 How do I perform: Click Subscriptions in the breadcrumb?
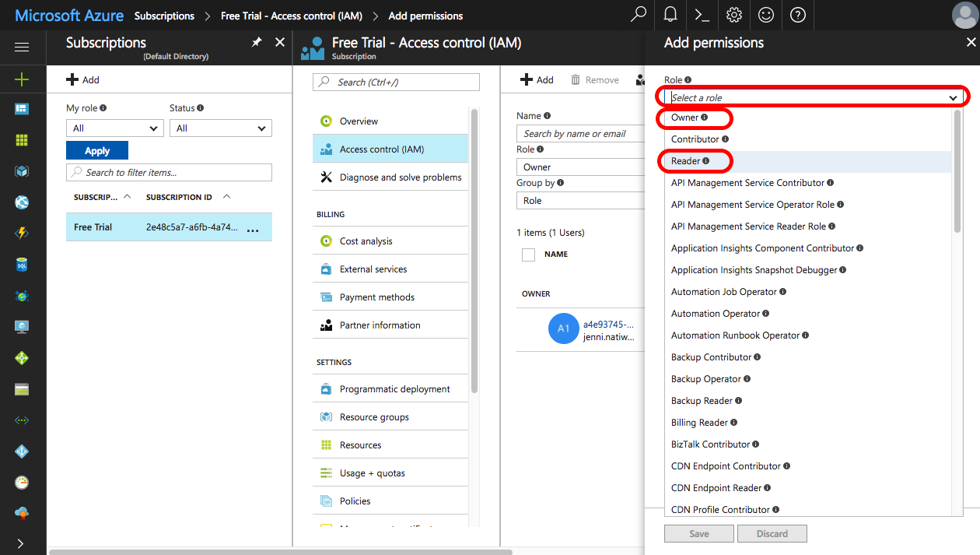point(164,16)
